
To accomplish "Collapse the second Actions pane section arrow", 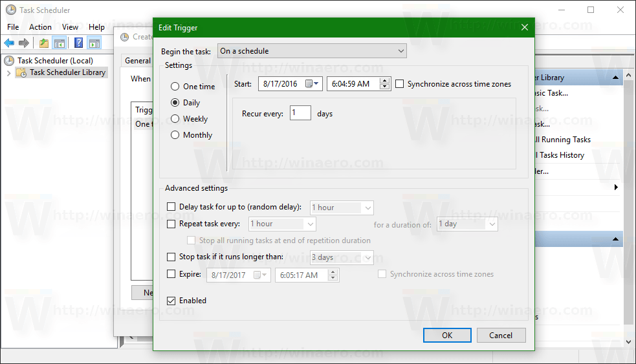I will [615, 239].
